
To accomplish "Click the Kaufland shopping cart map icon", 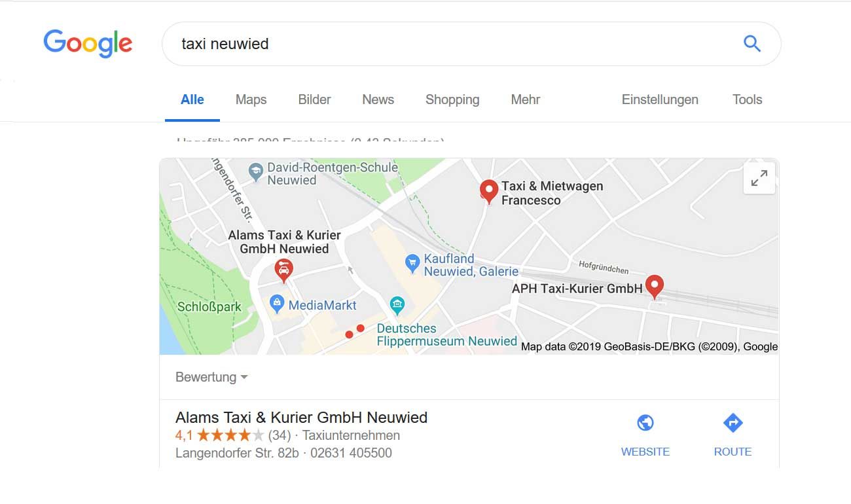I will [412, 264].
